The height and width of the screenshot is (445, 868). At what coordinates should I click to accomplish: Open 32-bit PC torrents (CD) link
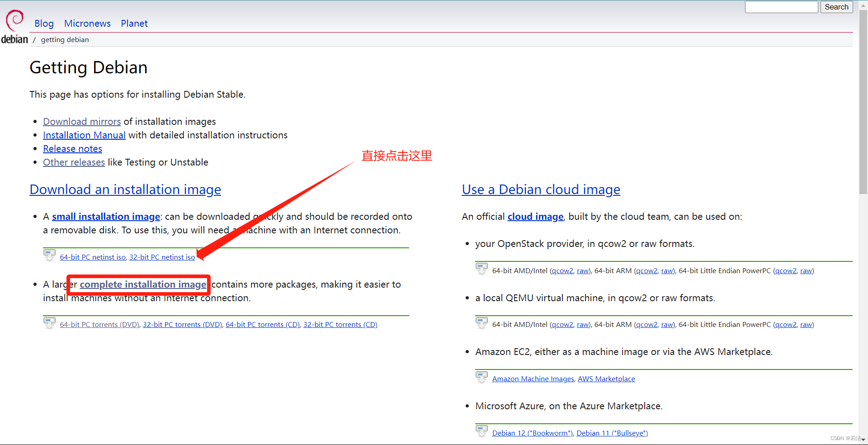[x=340, y=325]
